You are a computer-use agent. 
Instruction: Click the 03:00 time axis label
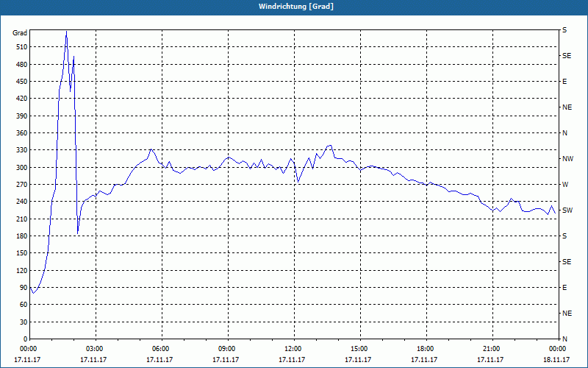[96, 349]
